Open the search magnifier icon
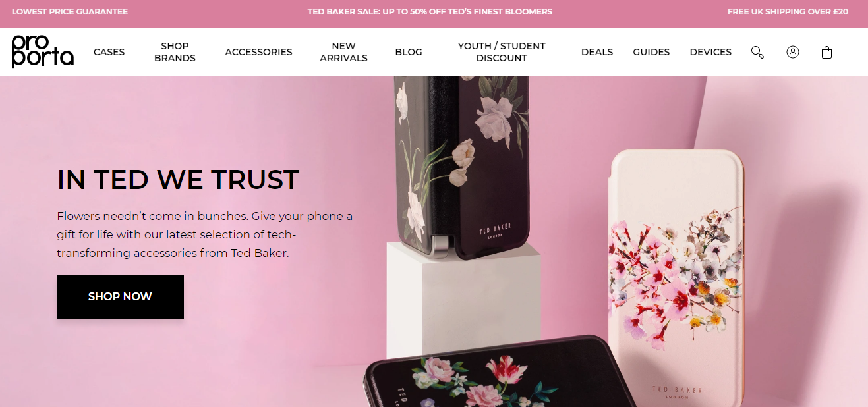Screen dimensions: 868x407 pyautogui.click(x=757, y=52)
